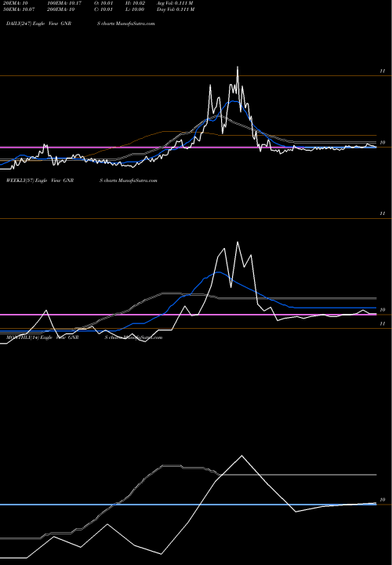This screenshot has height=565, width=392.
Task: Open MunafaSutra.com text in weekly chart
Action: click(x=138, y=180)
